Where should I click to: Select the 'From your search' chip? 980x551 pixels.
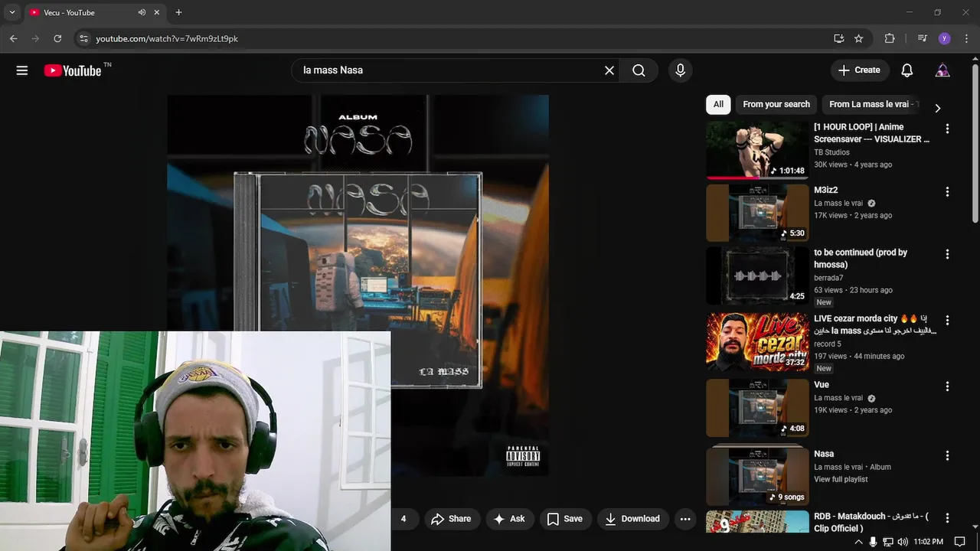(x=776, y=104)
